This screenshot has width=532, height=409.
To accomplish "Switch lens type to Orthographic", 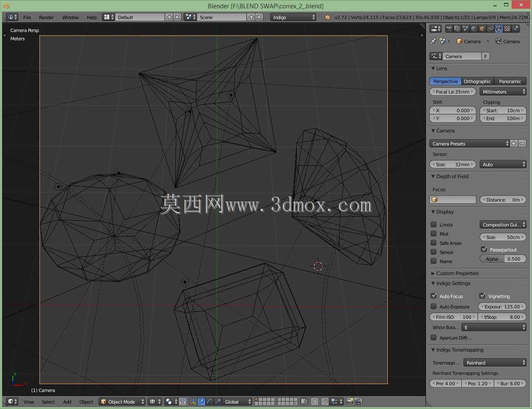I will (477, 81).
